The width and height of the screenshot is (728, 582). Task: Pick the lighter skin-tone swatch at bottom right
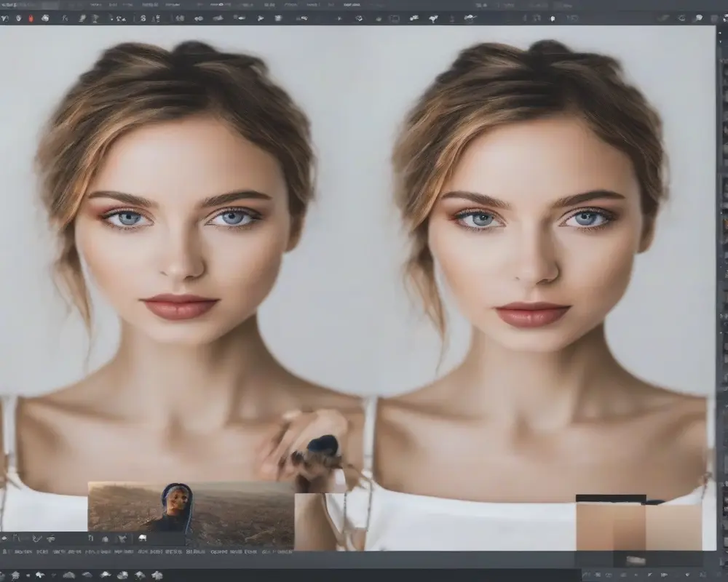point(673,527)
